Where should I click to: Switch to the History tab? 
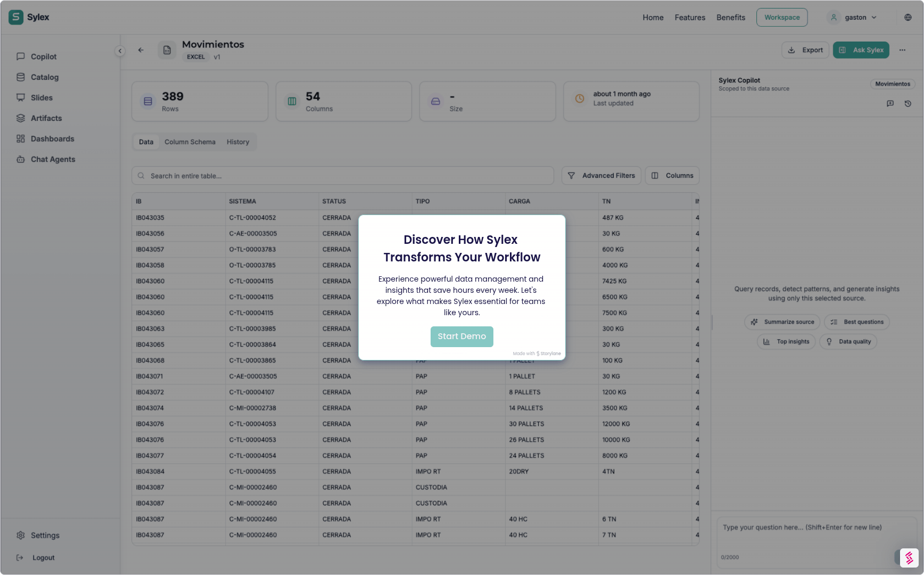coord(237,142)
